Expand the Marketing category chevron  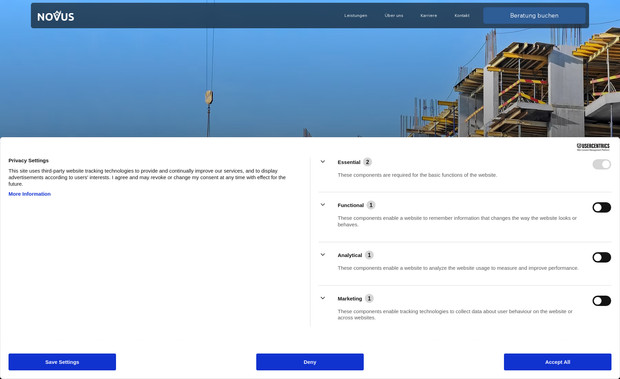click(x=323, y=298)
